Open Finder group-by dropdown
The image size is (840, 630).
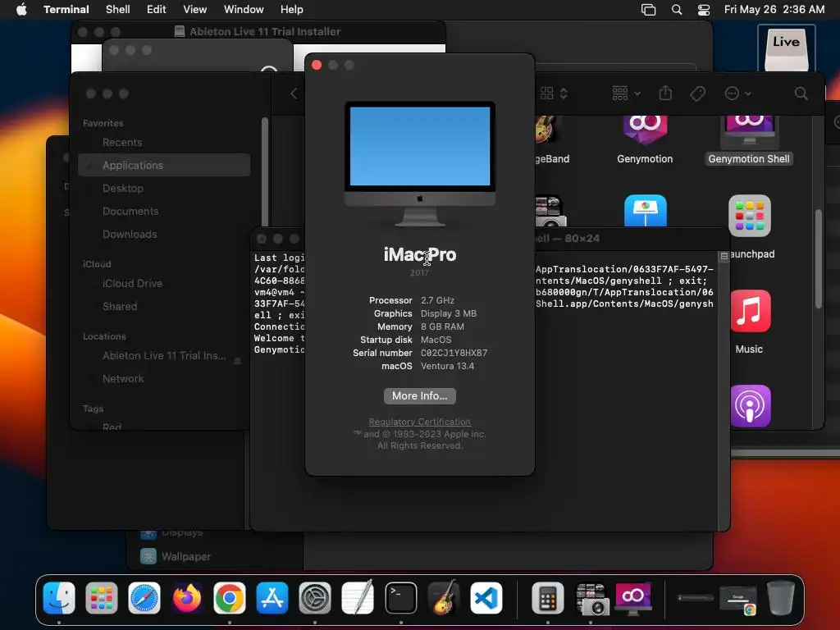pyautogui.click(x=626, y=94)
